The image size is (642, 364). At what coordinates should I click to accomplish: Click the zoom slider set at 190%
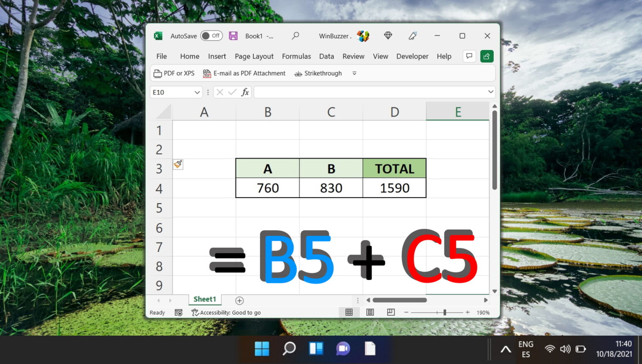(445, 312)
